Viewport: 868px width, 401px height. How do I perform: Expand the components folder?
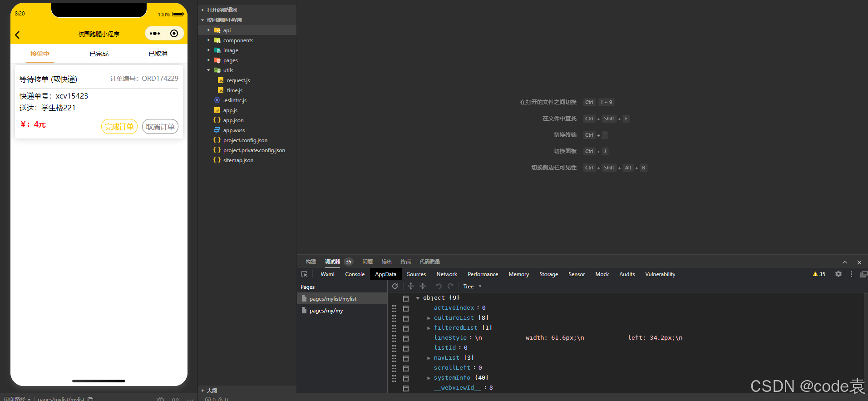tap(209, 40)
